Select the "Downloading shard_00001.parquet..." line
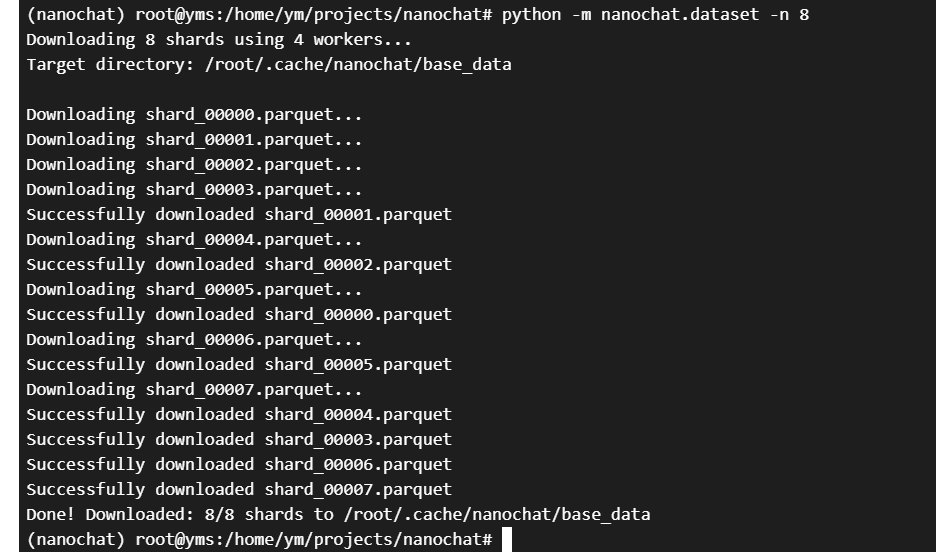The width and height of the screenshot is (936, 552). pyautogui.click(x=194, y=140)
